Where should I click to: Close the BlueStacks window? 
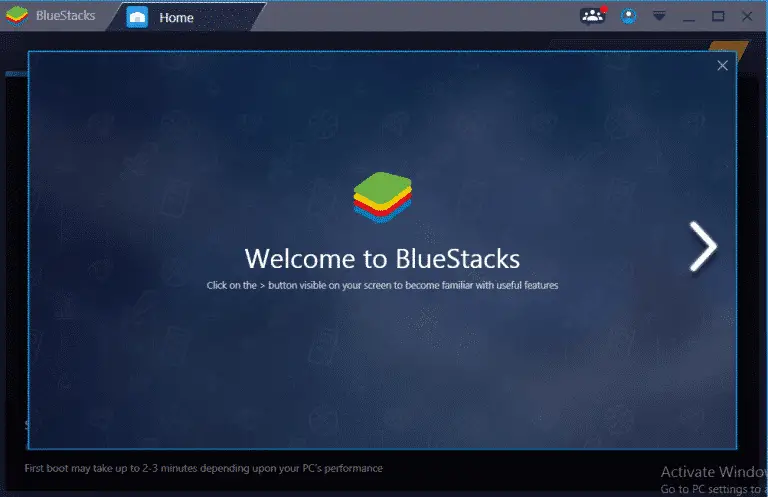pos(747,16)
